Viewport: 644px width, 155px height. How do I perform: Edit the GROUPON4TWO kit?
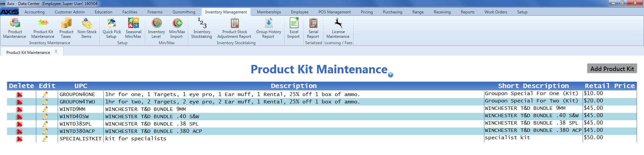(x=45, y=102)
